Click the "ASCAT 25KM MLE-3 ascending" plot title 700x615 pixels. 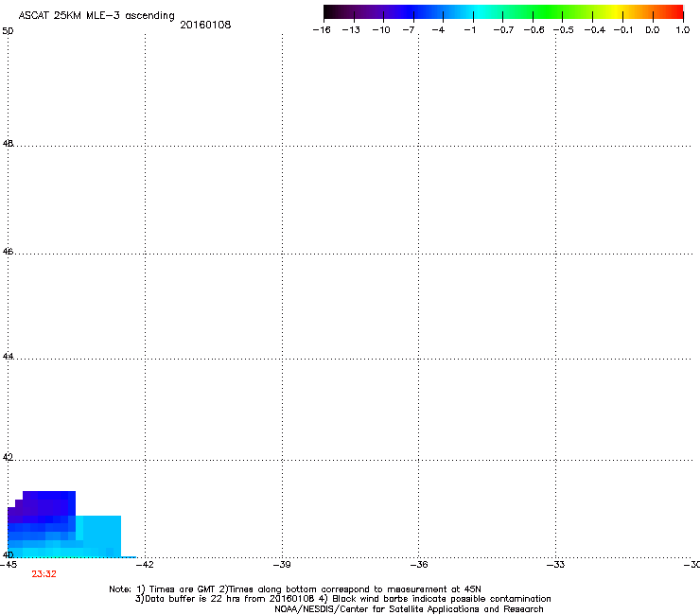click(96, 16)
